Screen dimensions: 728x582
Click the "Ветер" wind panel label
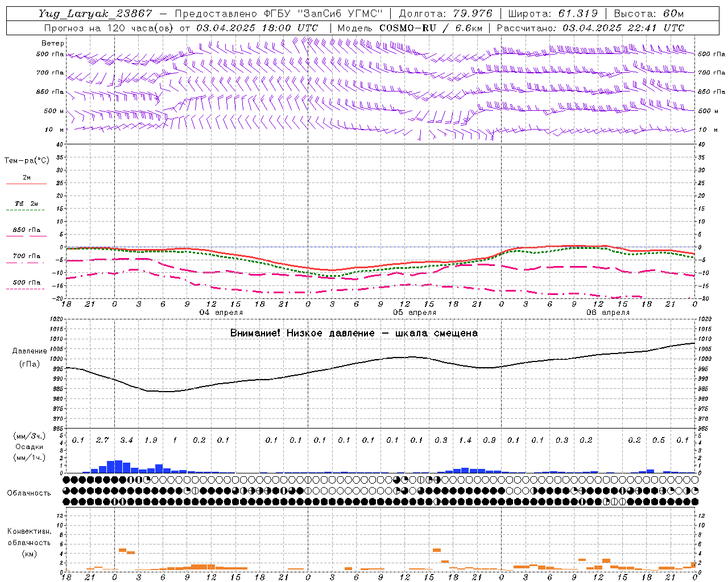click(x=53, y=43)
